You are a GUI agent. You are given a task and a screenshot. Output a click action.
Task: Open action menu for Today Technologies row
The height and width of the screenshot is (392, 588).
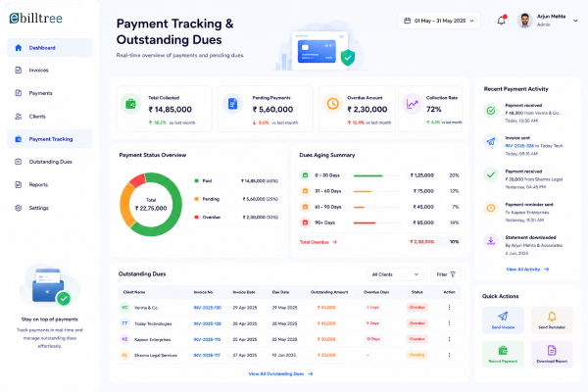tap(449, 323)
